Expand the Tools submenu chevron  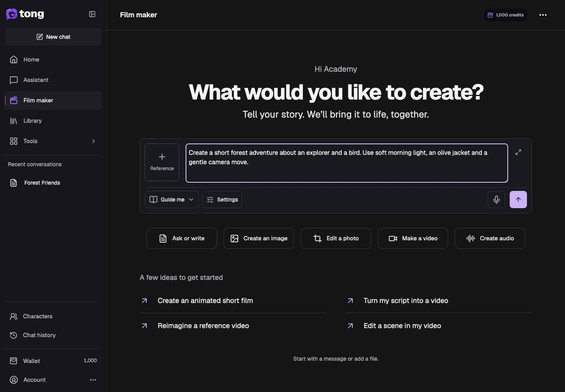tap(93, 141)
